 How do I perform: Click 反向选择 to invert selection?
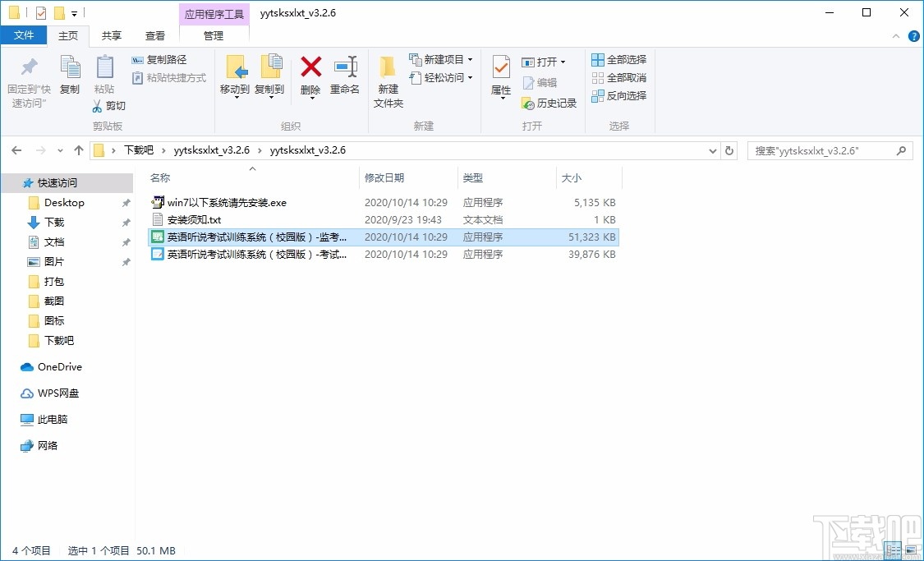618,95
